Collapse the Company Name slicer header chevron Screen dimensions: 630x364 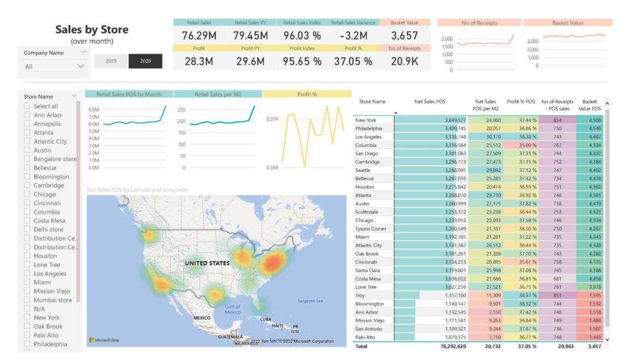click(84, 52)
